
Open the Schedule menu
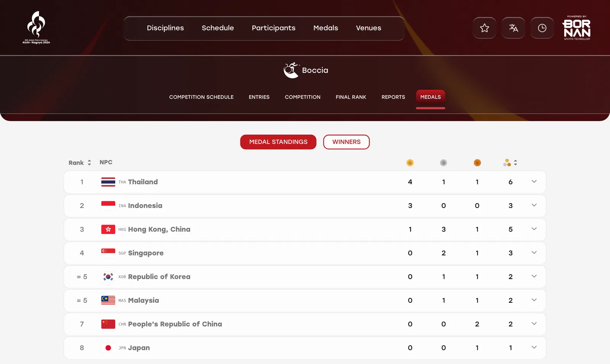tap(218, 28)
